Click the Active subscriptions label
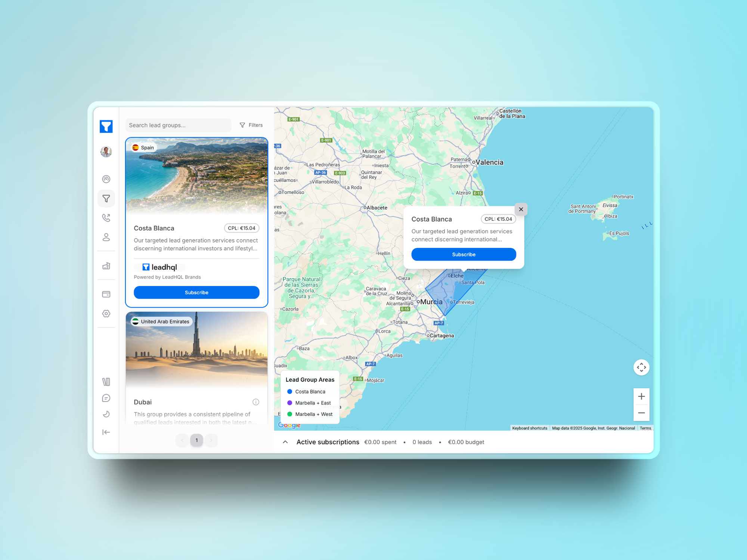Screen dimensions: 747x560 click(x=328, y=442)
